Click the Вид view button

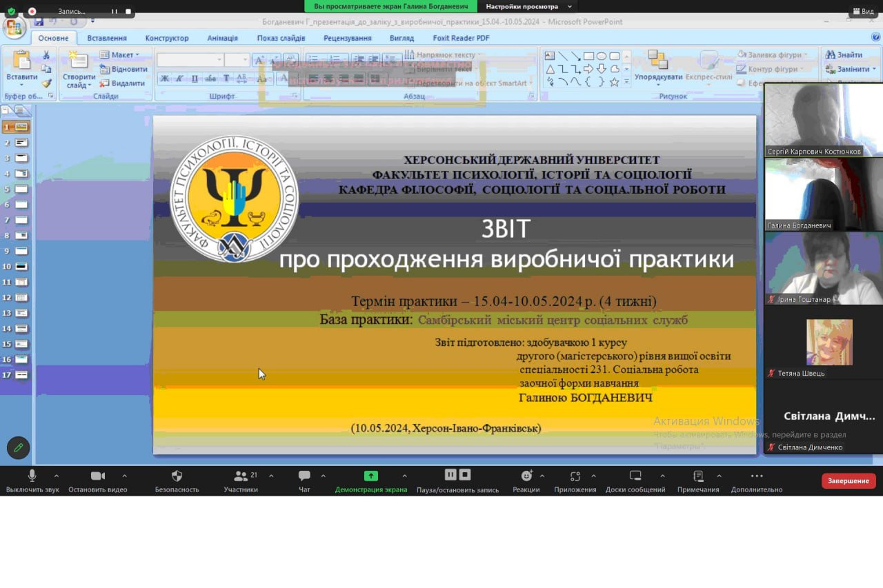(863, 11)
